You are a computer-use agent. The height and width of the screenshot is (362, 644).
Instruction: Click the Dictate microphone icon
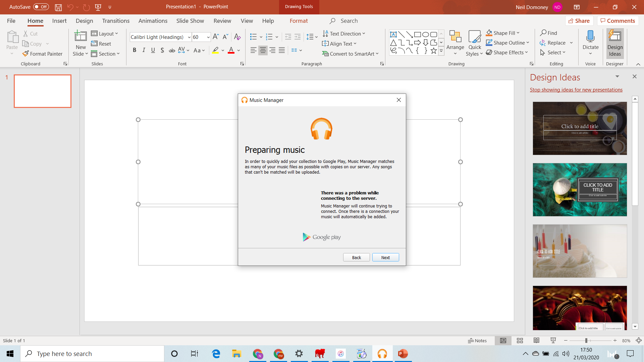(x=590, y=36)
